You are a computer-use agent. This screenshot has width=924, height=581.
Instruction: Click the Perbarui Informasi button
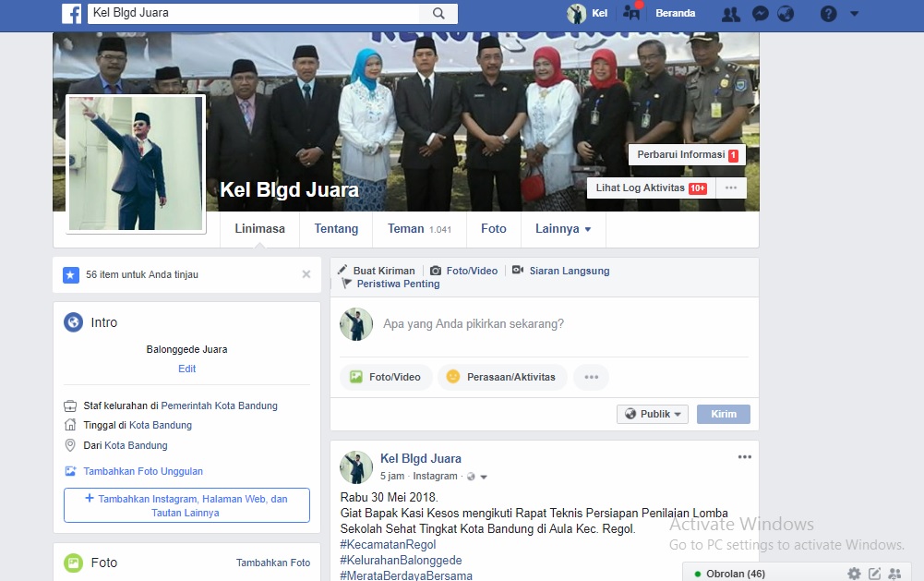tap(687, 155)
